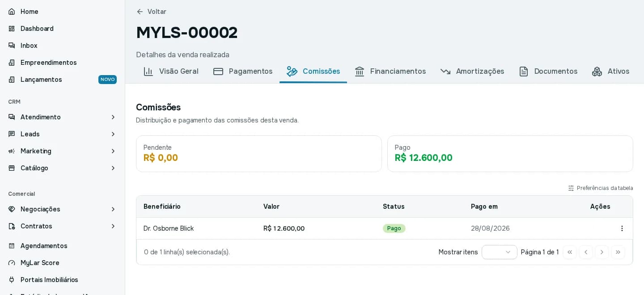
Task: Open Lançamentos with the NOVO badge
Action: (63, 80)
